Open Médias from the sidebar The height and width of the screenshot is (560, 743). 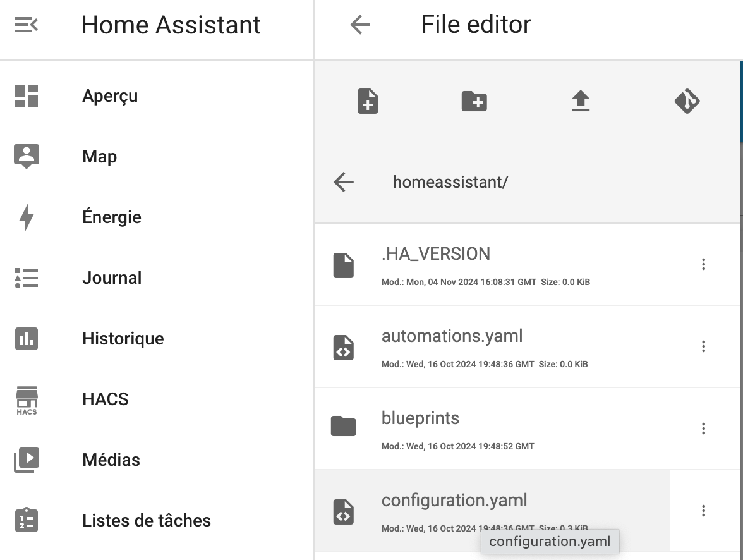111,460
